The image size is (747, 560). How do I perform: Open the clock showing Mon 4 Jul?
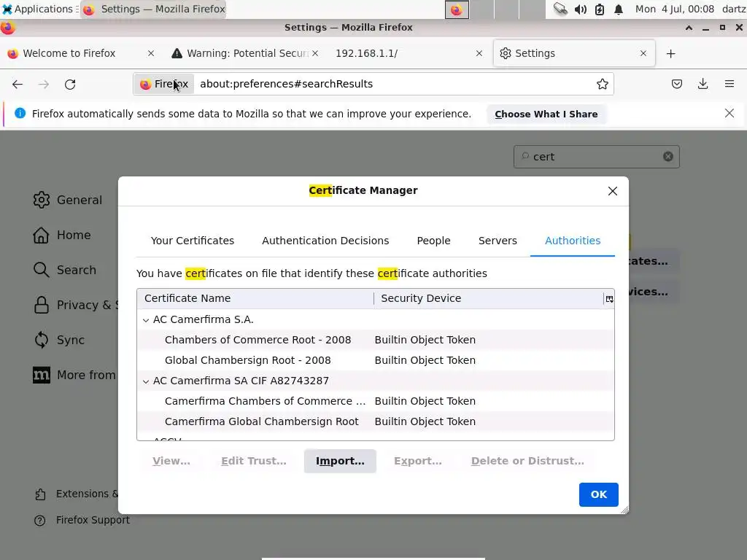click(x=674, y=9)
